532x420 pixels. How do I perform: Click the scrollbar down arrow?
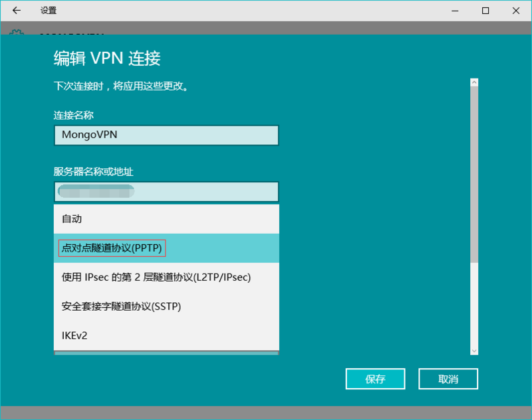(473, 349)
